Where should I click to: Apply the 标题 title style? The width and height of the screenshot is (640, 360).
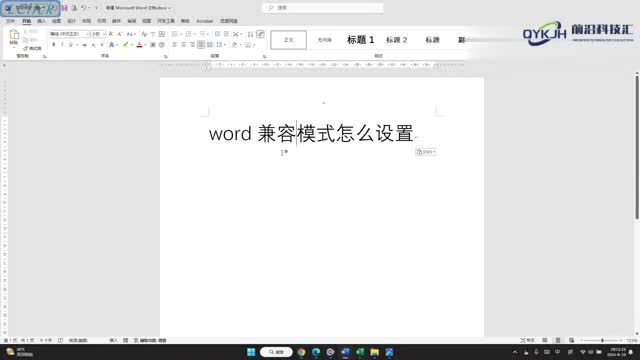[x=432, y=40]
